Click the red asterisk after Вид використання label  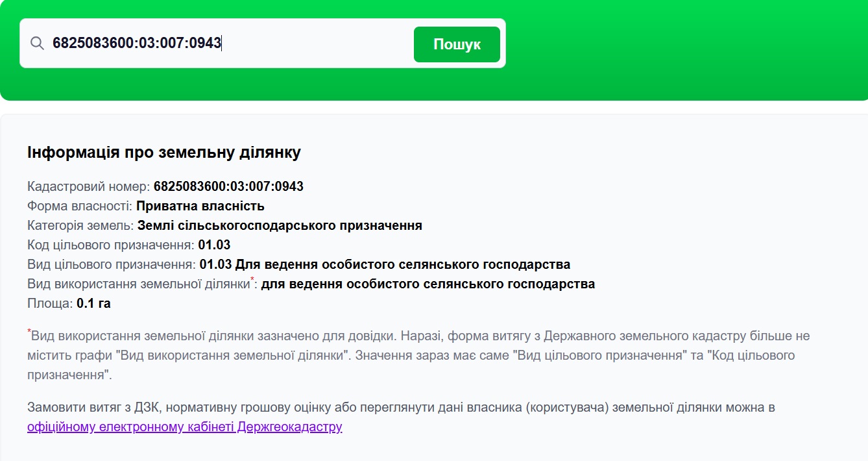coord(252,280)
